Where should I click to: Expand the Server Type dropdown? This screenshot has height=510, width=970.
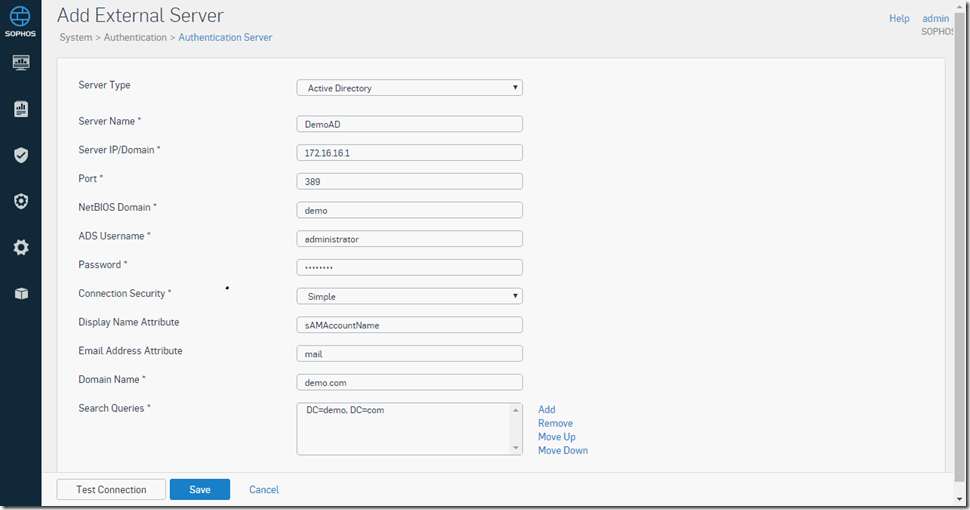point(410,88)
